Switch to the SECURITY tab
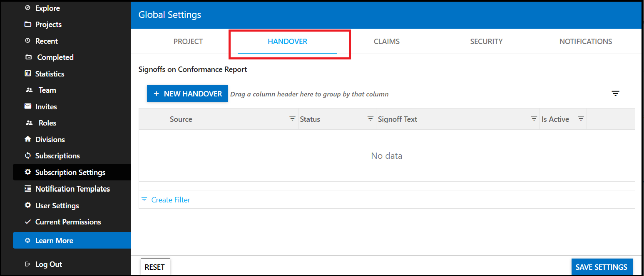 (486, 42)
